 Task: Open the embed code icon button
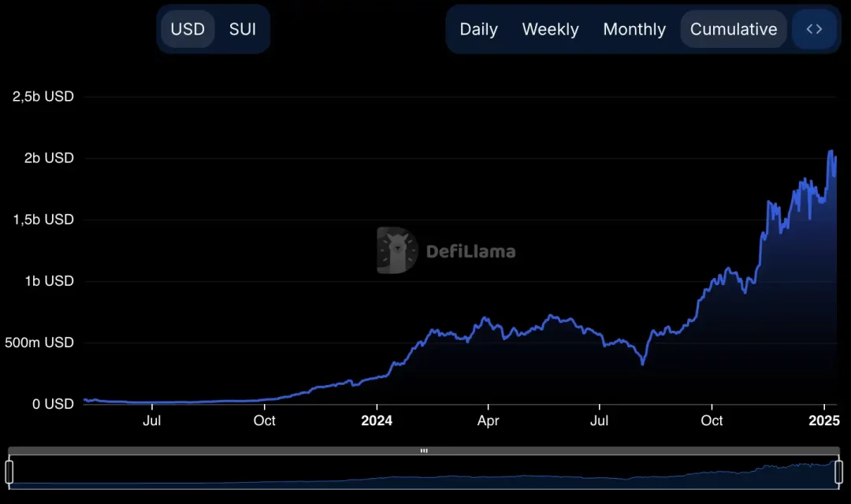pos(814,29)
